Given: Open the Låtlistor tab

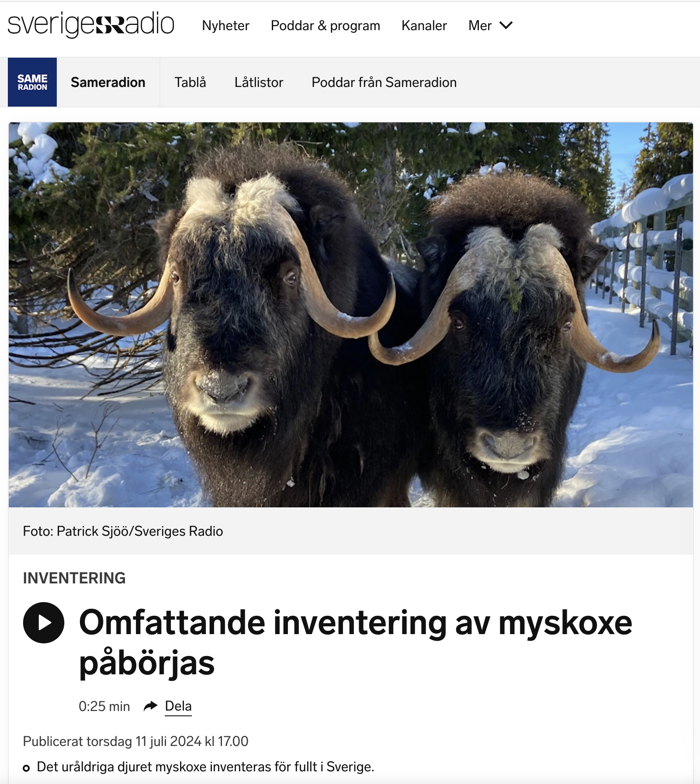Looking at the screenshot, I should click(x=259, y=82).
